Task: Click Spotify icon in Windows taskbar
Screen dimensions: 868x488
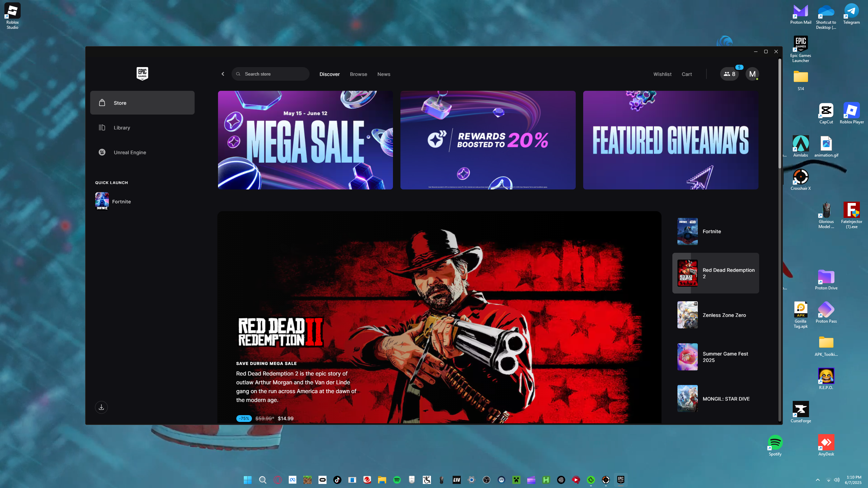Action: [397, 480]
